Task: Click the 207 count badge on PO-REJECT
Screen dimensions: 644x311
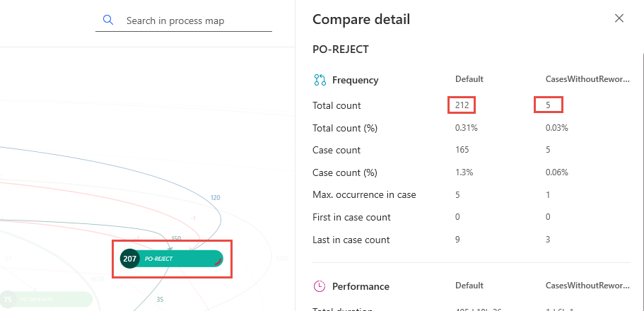Action: pos(129,259)
